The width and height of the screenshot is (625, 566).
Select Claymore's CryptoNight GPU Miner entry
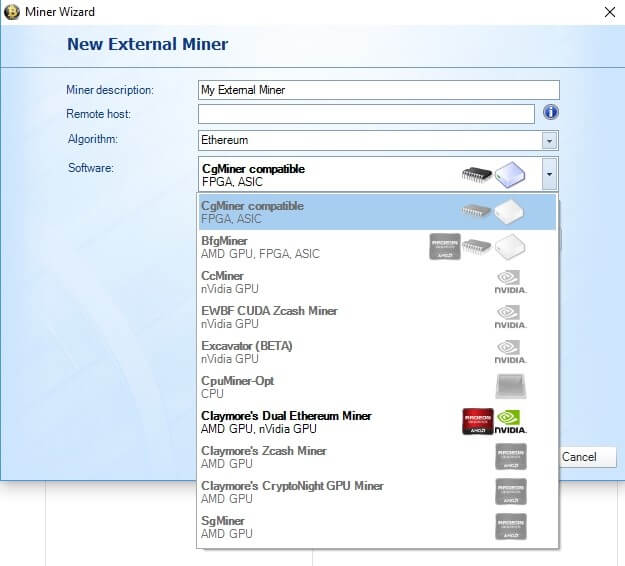[x=377, y=492]
